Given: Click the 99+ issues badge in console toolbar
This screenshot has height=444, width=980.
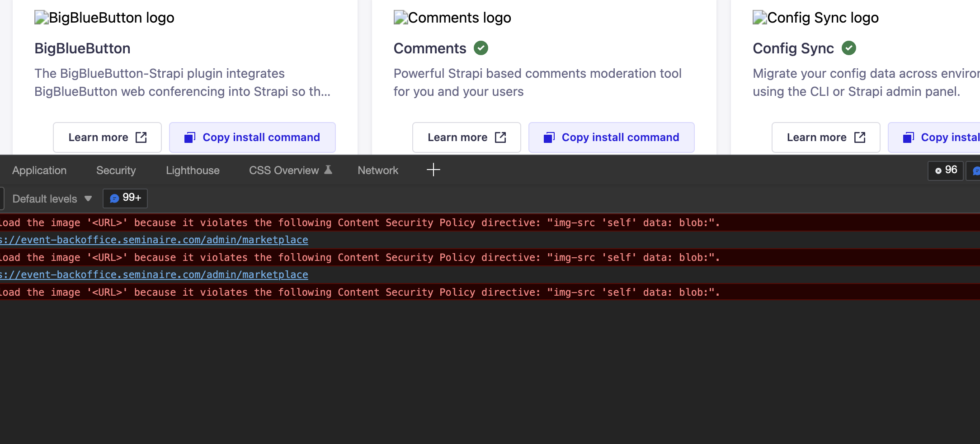Looking at the screenshot, I should 125,198.
